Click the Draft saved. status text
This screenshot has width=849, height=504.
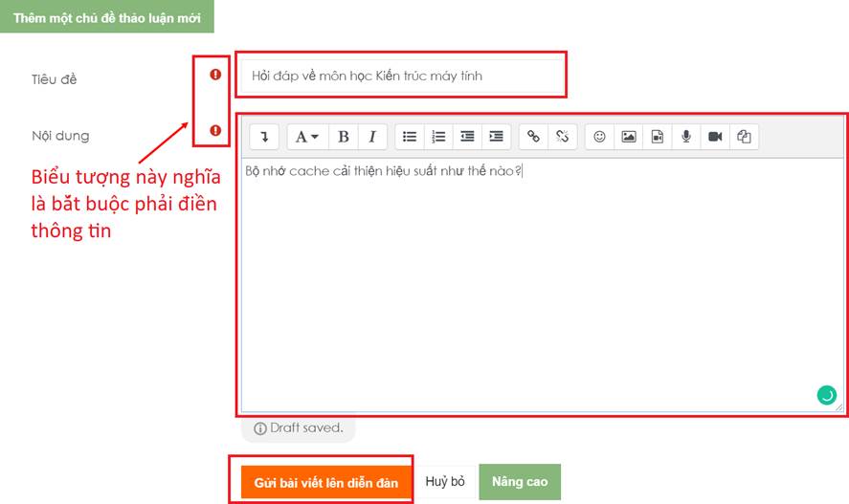tap(306, 427)
